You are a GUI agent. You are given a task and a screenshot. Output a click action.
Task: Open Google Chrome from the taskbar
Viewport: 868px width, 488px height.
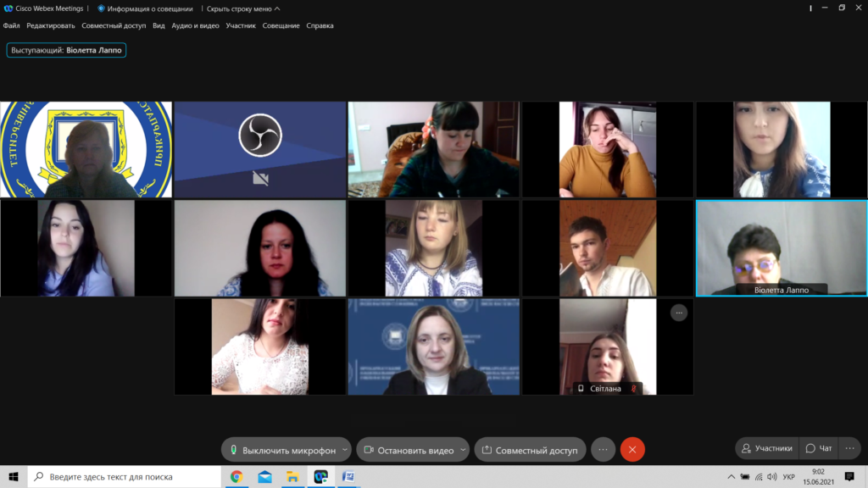(x=236, y=477)
